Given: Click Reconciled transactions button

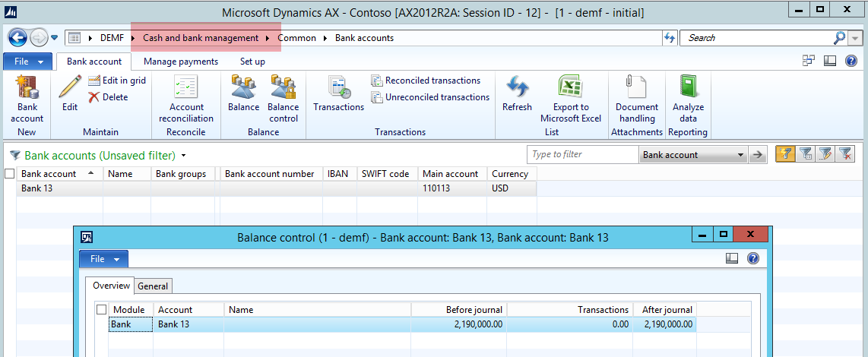Looking at the screenshot, I should (x=426, y=81).
